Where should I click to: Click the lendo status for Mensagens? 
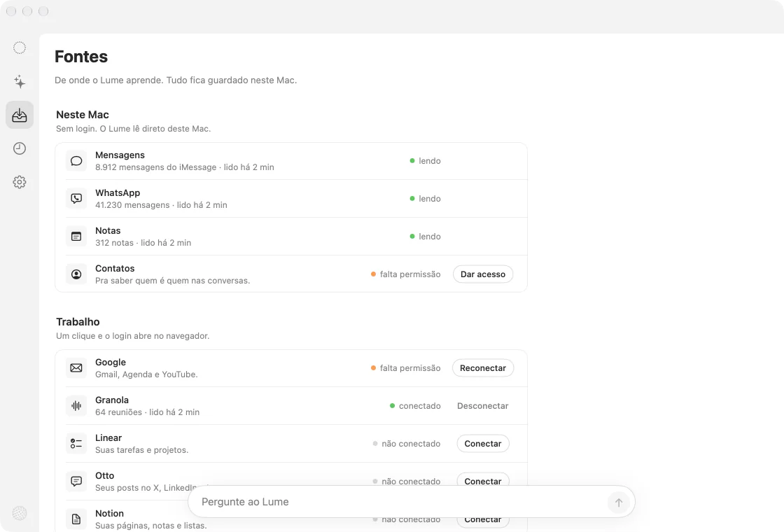(x=426, y=161)
